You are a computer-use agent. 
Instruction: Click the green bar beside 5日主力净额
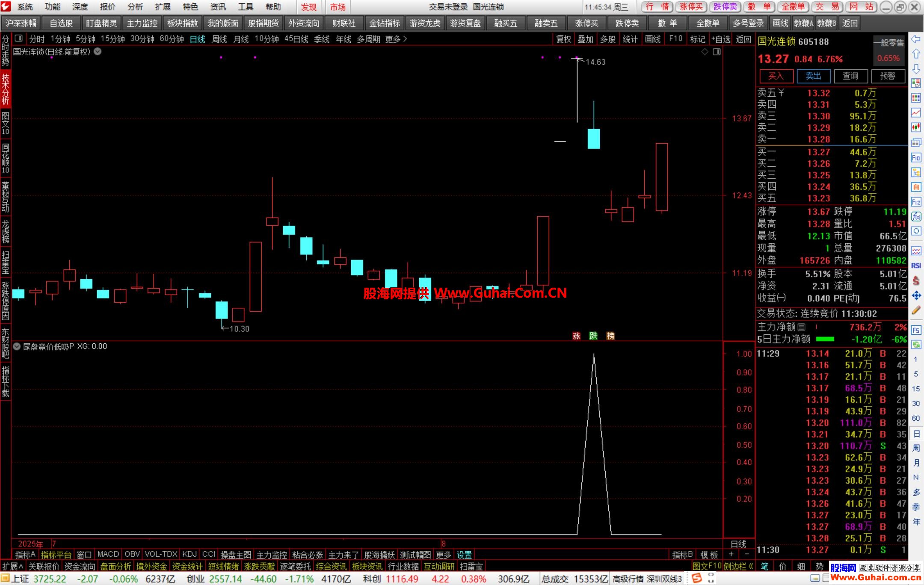825,339
